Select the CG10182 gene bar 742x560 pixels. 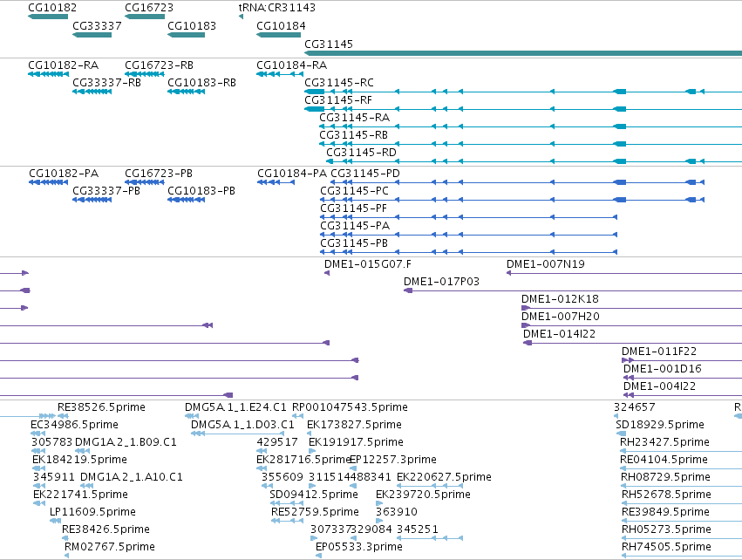click(x=48, y=17)
